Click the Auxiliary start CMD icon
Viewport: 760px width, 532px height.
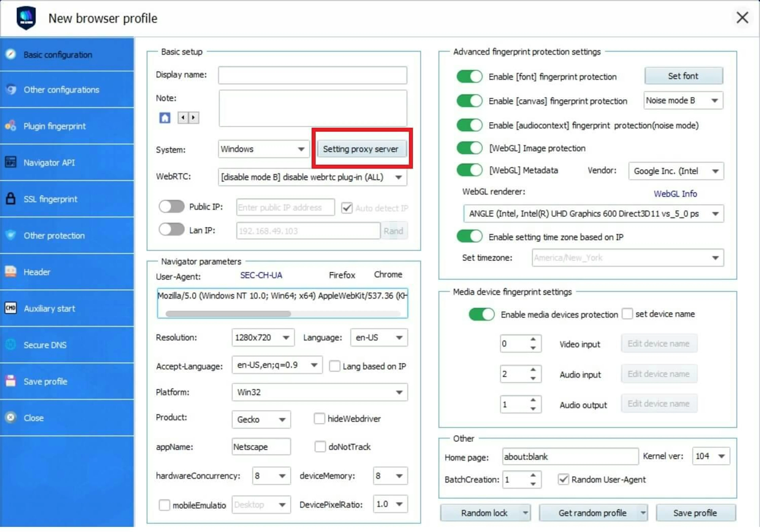(x=11, y=308)
